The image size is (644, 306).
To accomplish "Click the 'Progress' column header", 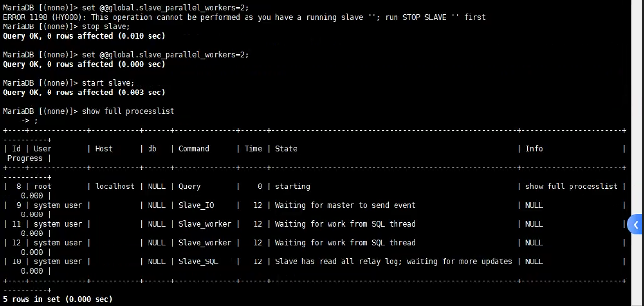I will [25, 158].
